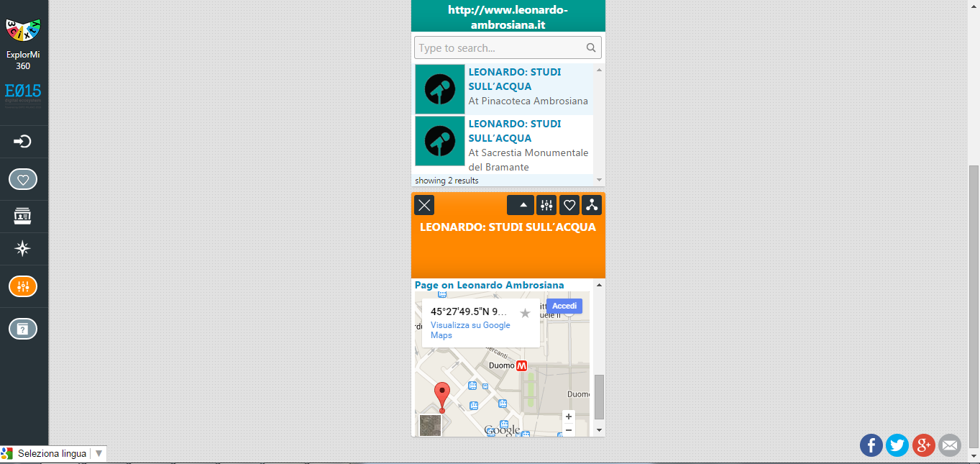Open Page on Leonardo Ambrosiana link

coord(489,285)
